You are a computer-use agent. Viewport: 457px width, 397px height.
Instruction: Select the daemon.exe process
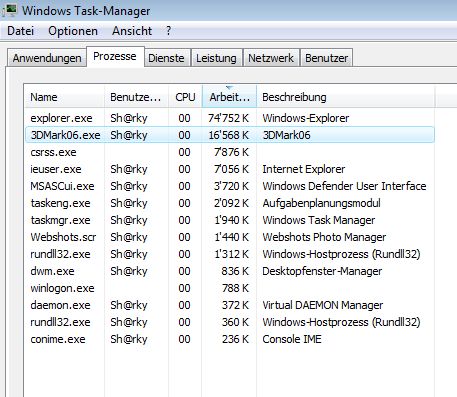point(230,305)
